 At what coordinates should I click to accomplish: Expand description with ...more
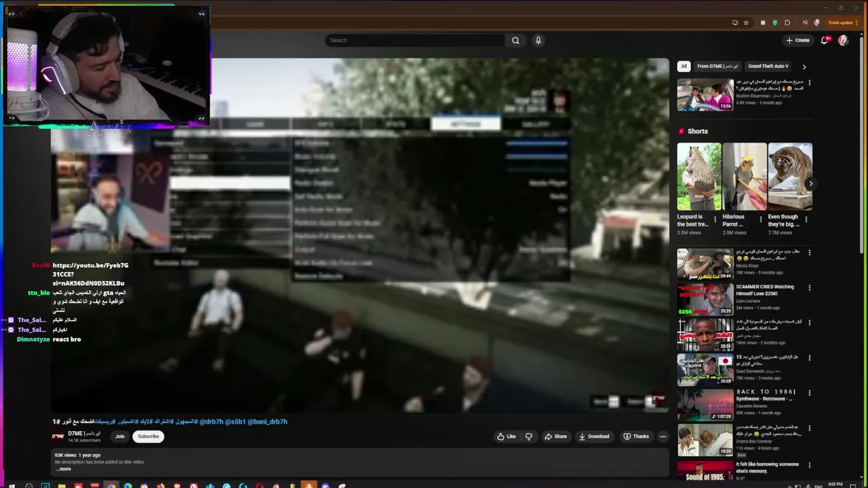tap(63, 469)
